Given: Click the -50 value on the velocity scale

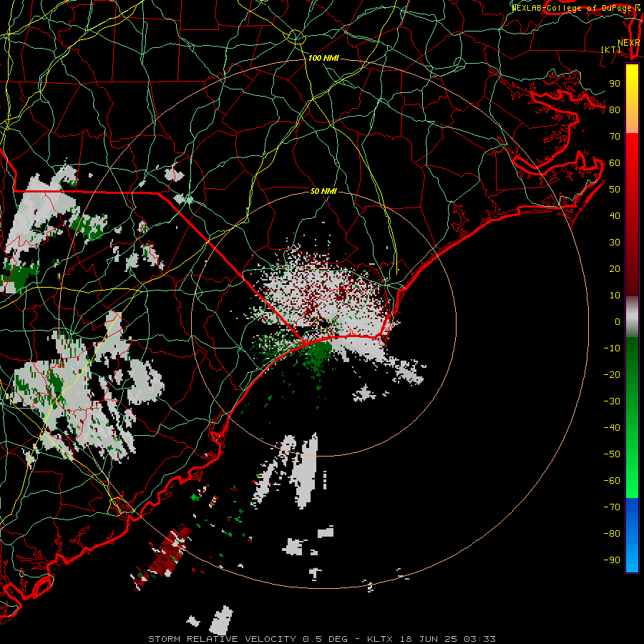Looking at the screenshot, I should pyautogui.click(x=612, y=454).
